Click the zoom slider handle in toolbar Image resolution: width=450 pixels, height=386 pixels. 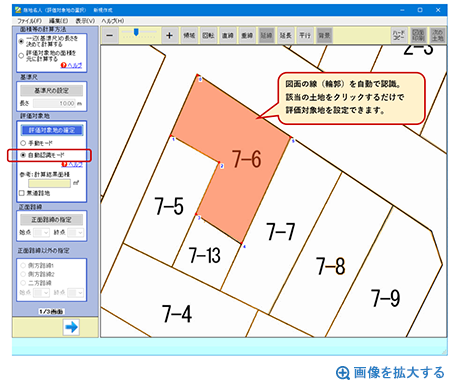(x=136, y=32)
